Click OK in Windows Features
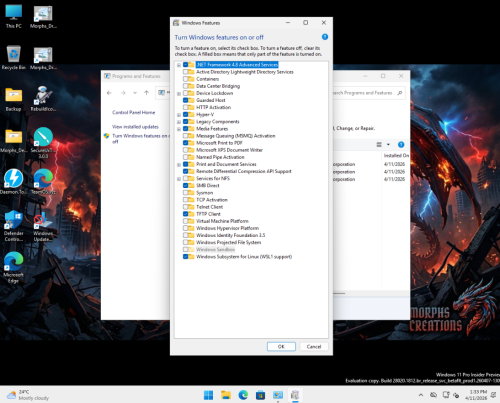 pos(281,347)
